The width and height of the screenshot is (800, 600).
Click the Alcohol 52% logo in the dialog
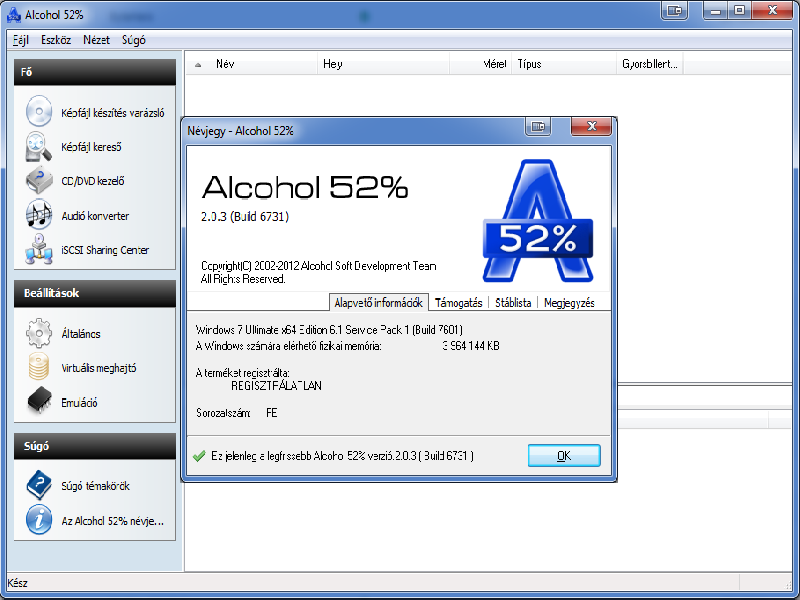point(538,220)
